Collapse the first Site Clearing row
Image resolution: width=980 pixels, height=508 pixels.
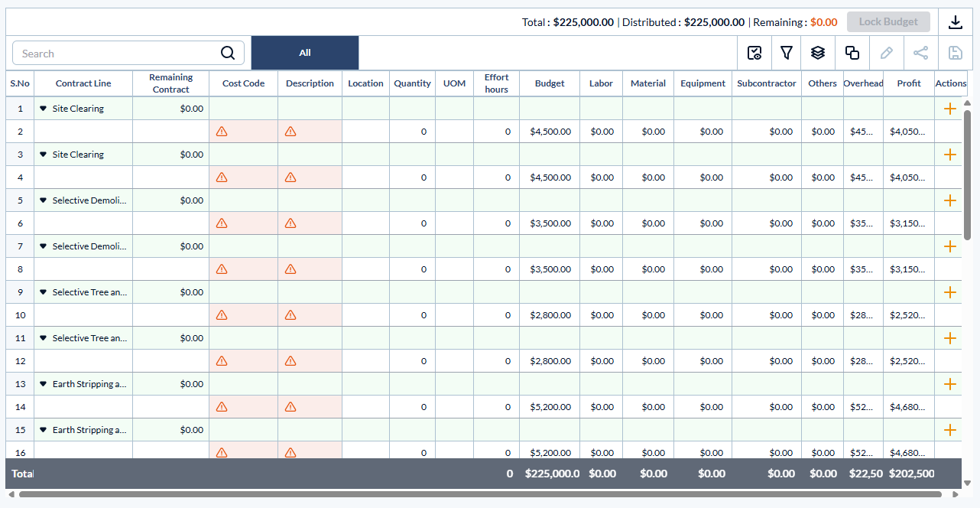point(44,109)
